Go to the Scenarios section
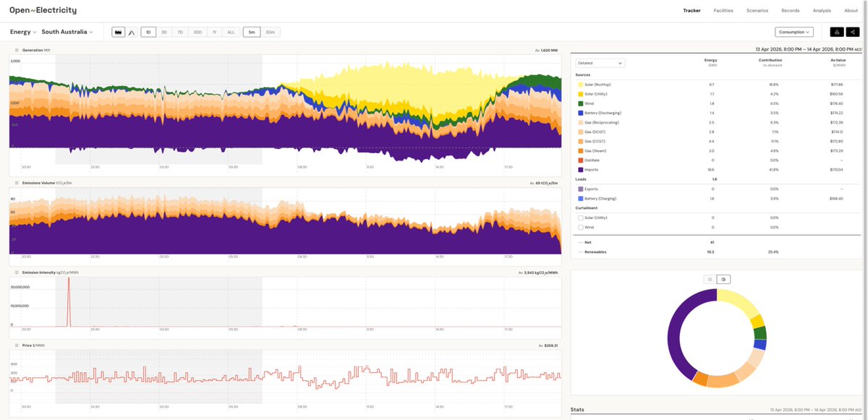Image resolution: width=868 pixels, height=420 pixels. [757, 11]
